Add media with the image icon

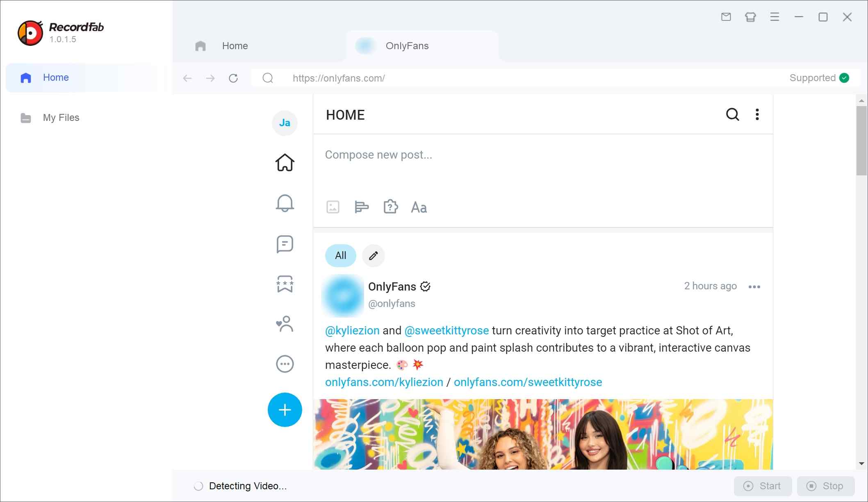pyautogui.click(x=333, y=207)
